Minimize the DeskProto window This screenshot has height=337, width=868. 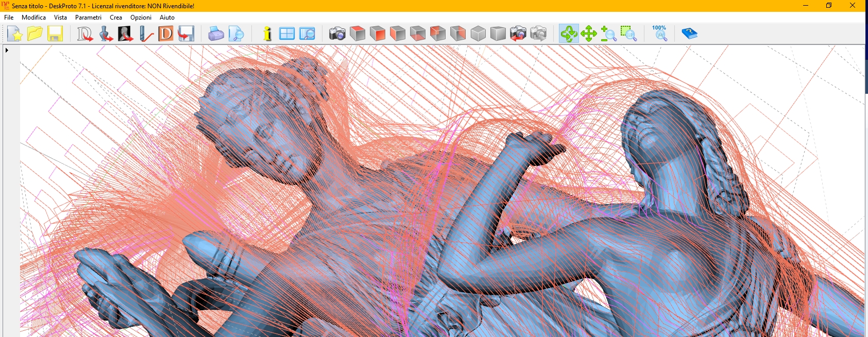click(806, 6)
